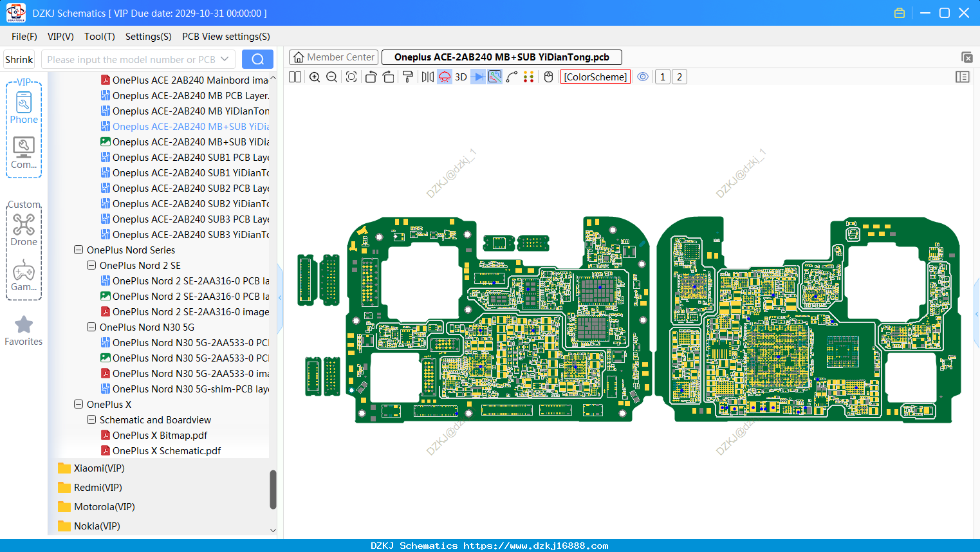Open the ColorScheme selector
Screen dimensions: 980x552
pyautogui.click(x=595, y=77)
